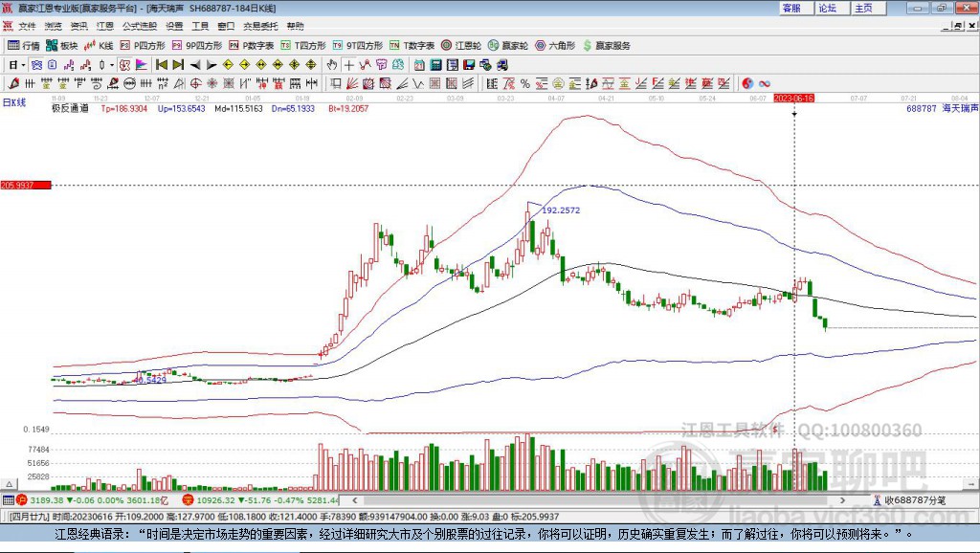
Task: Open 赢家服务 with the dollar icon
Action: pyautogui.click(x=606, y=46)
